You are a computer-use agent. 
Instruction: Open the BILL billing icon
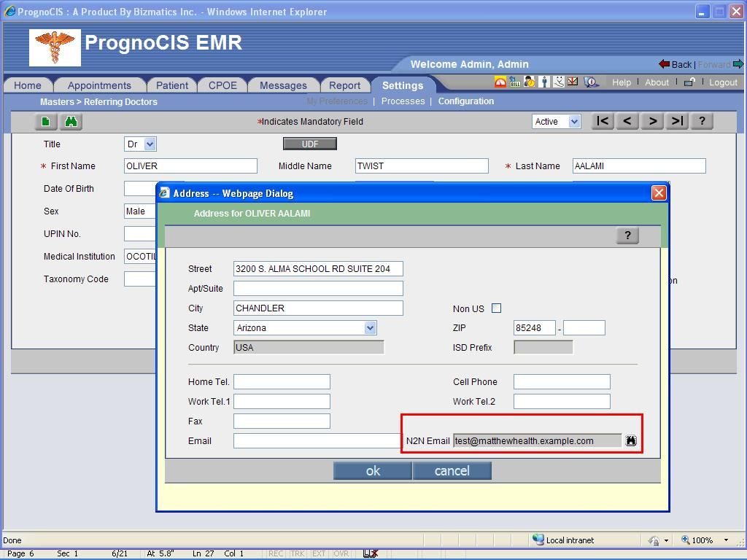pos(515,82)
